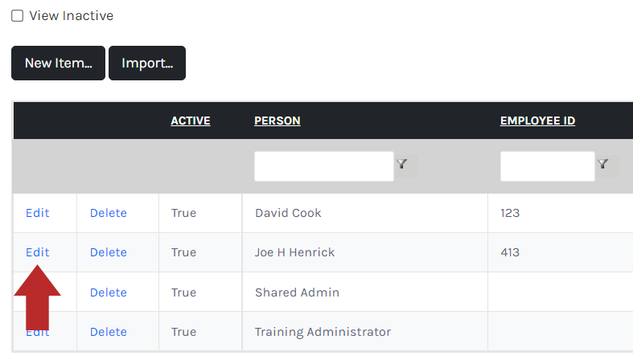The height and width of the screenshot is (364, 633).
Task: Select the Training Administrator name cell
Action: coord(365,331)
